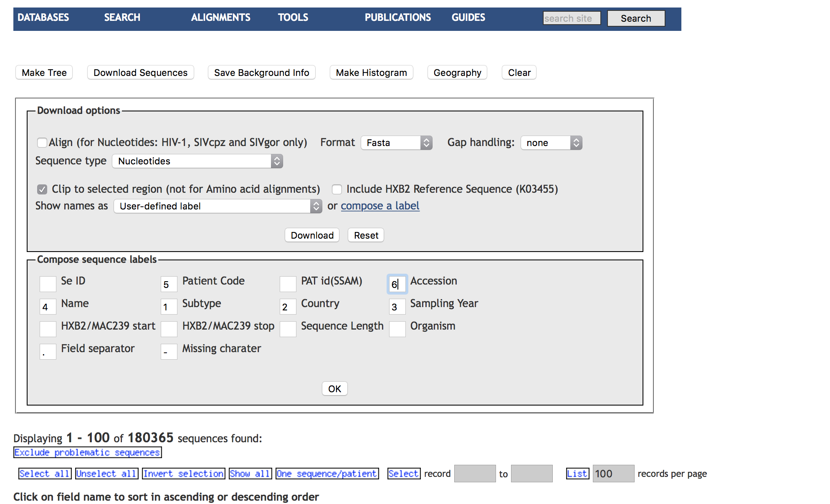The height and width of the screenshot is (504, 830).
Task: Open Show names as dropdown
Action: [217, 206]
